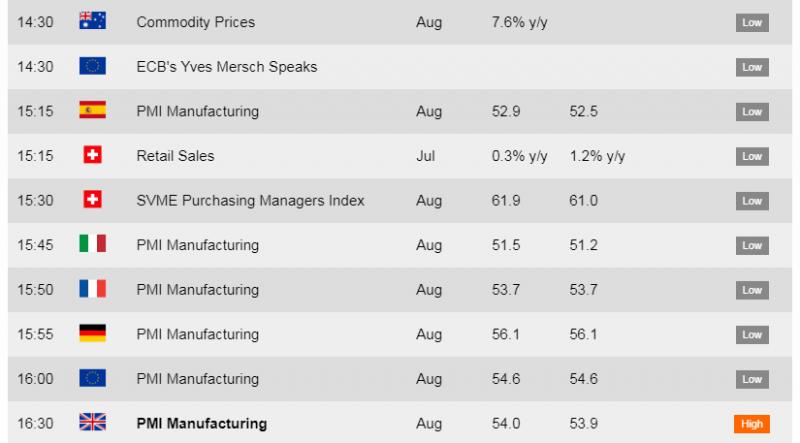Click the Spain flag icon at 15:15
The image size is (800, 443).
click(92, 110)
